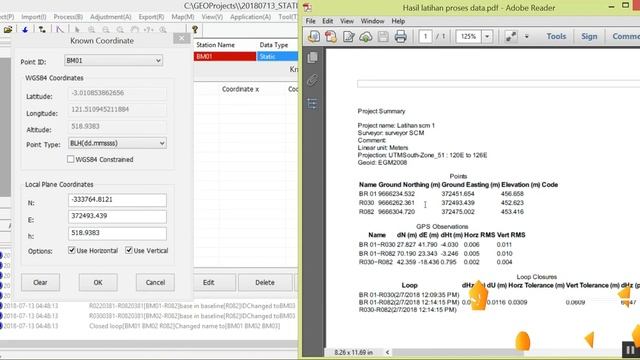
Task: Open the Application(A) menu
Action: 251,17
